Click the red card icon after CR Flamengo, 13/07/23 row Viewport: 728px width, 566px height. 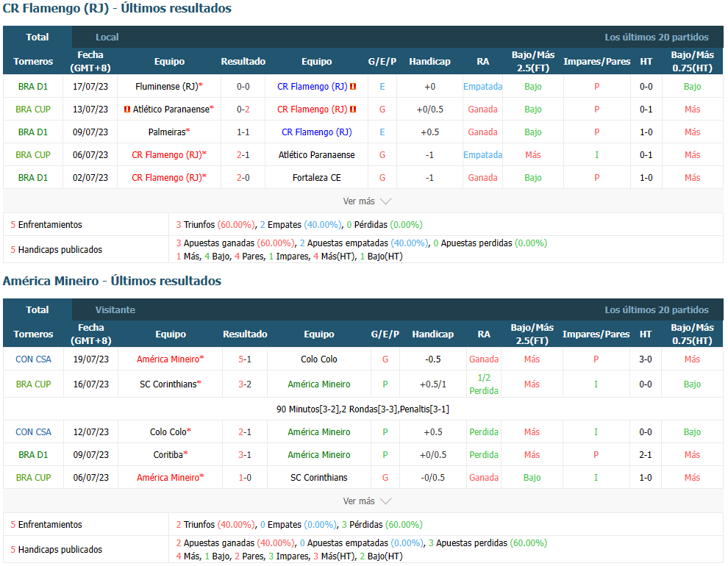pyautogui.click(x=353, y=109)
